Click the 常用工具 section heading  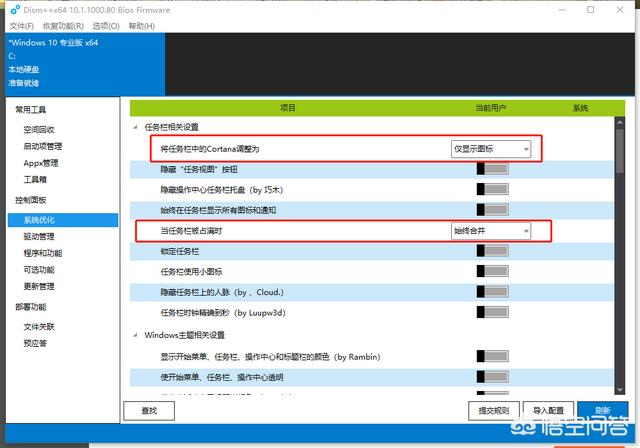31,109
